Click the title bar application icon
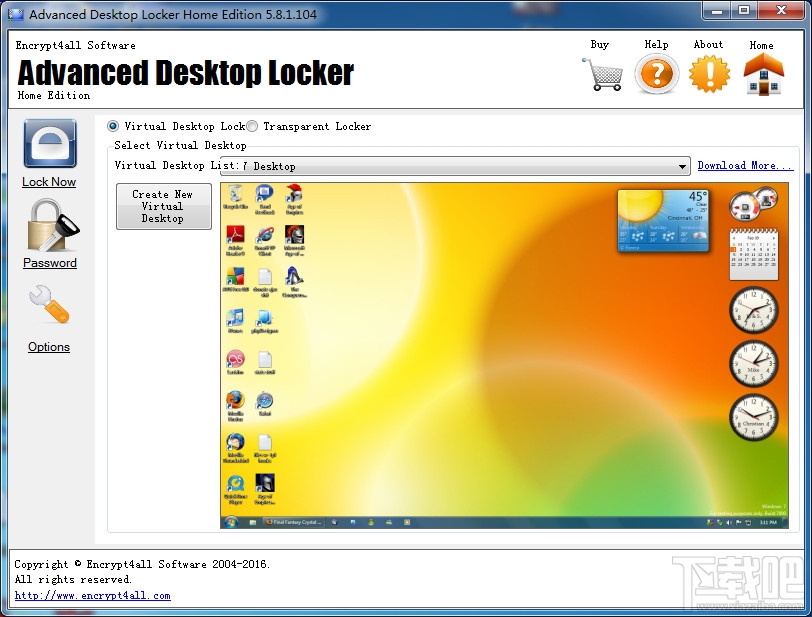The image size is (812, 617). [16, 14]
